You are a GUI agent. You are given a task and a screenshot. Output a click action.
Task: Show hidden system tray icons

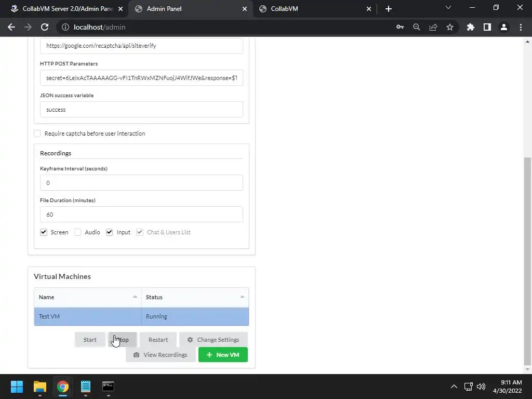(x=454, y=387)
